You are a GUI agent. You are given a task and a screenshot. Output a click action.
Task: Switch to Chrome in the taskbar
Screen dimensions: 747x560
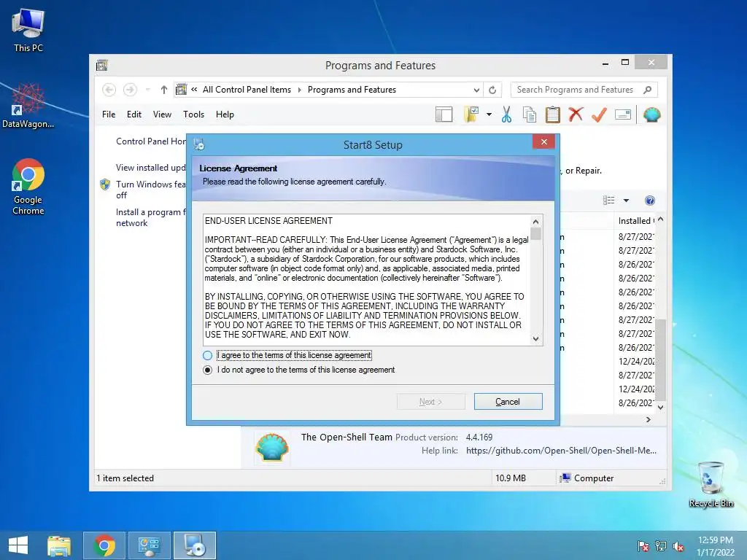click(104, 545)
